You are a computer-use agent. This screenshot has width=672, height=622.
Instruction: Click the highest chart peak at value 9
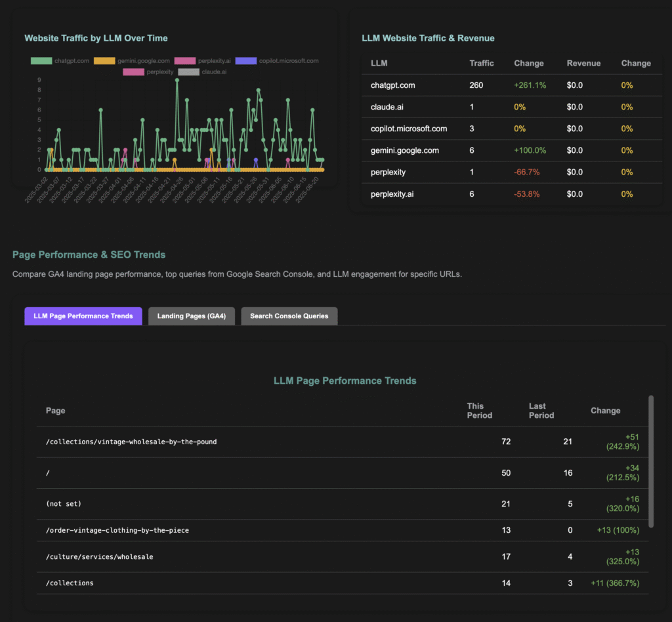click(177, 80)
